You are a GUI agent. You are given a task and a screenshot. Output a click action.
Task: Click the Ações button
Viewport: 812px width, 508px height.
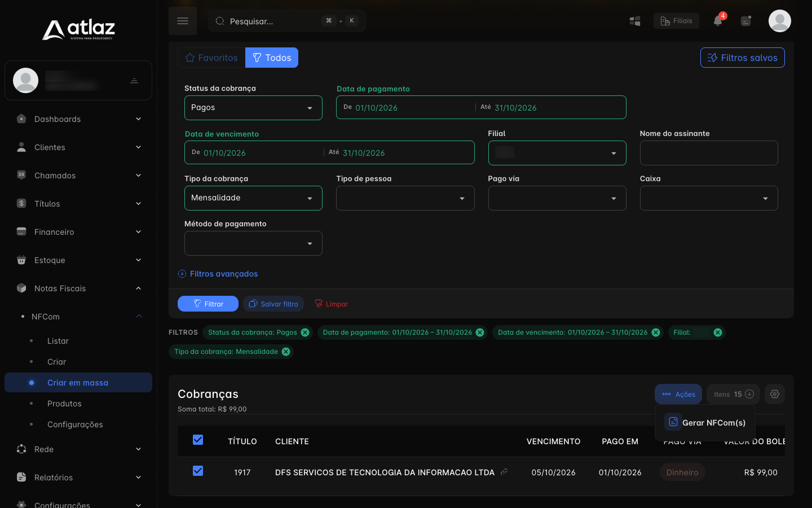(678, 394)
